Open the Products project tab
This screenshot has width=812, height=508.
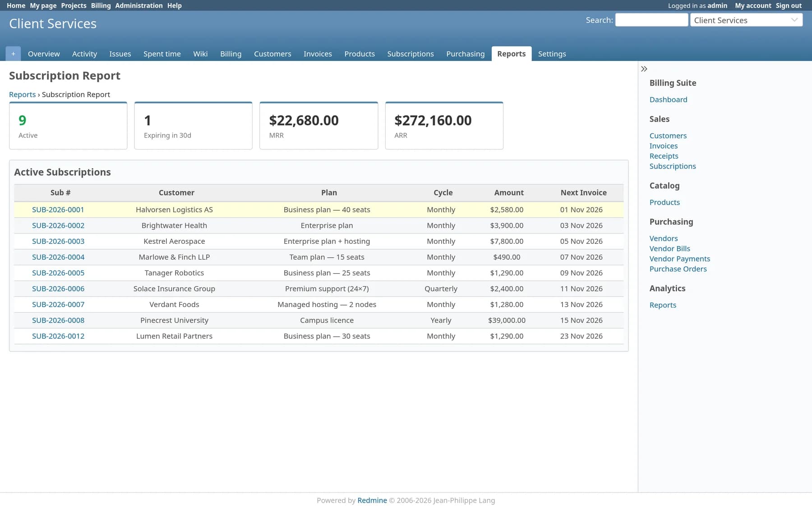coord(360,54)
